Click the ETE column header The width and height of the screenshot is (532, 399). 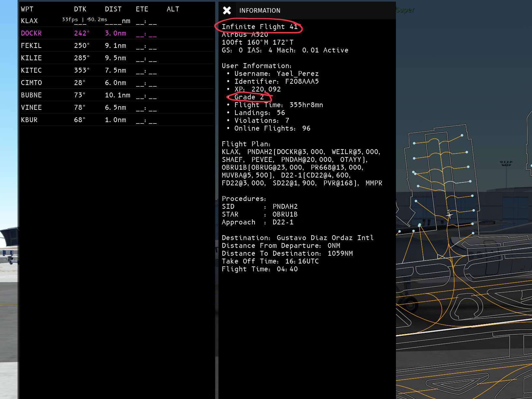142,9
